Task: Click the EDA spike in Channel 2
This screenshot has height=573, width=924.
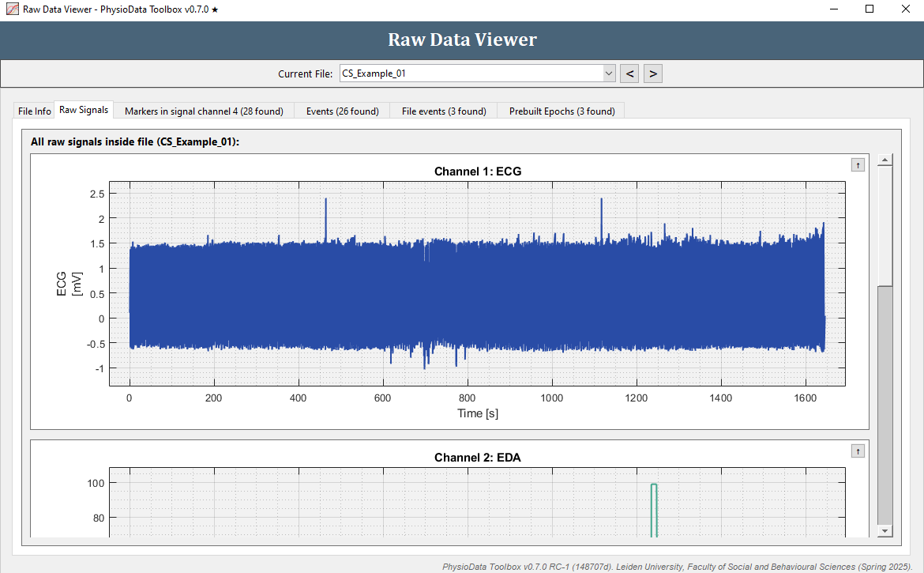Action: pos(653,506)
